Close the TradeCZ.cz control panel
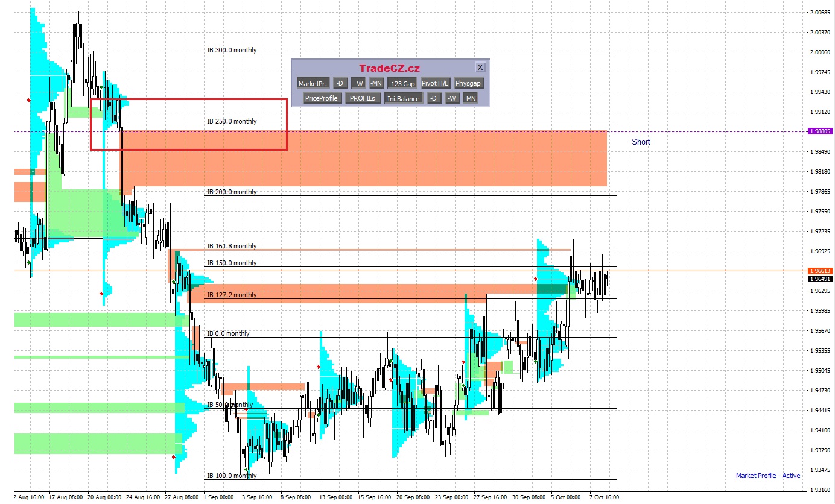The height and width of the screenshot is (504, 835). (x=480, y=68)
